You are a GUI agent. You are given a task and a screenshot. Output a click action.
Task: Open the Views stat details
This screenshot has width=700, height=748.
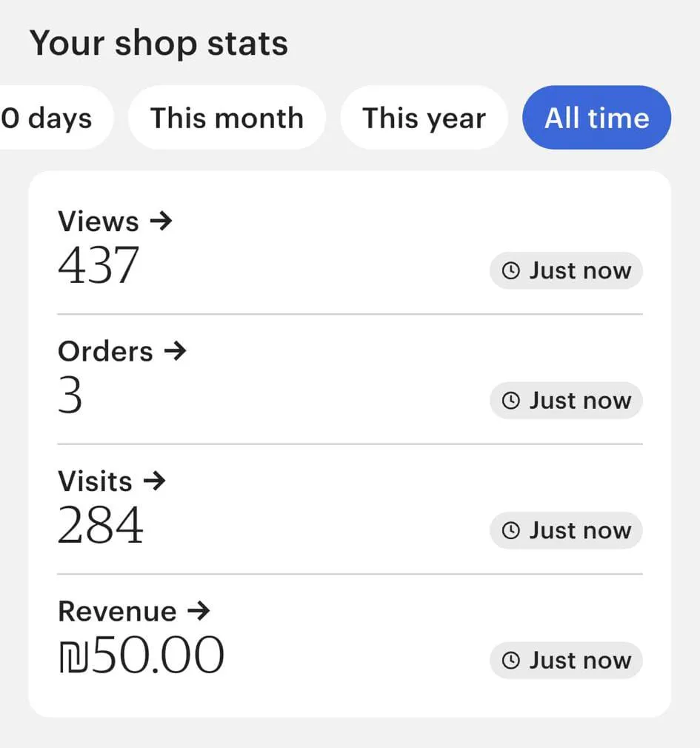[x=99, y=221]
